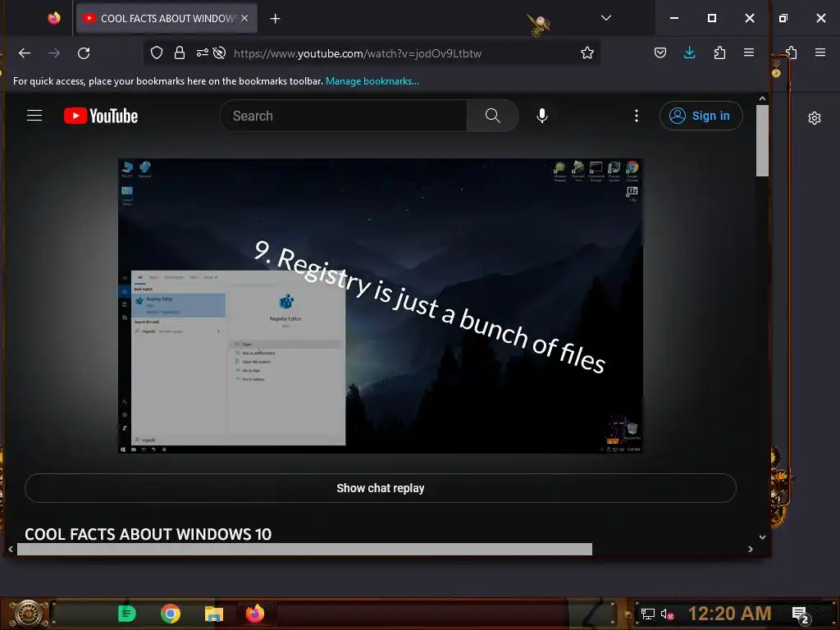Image resolution: width=840 pixels, height=630 pixels.
Task: Expand the list all tabs chevron
Action: coord(606,18)
